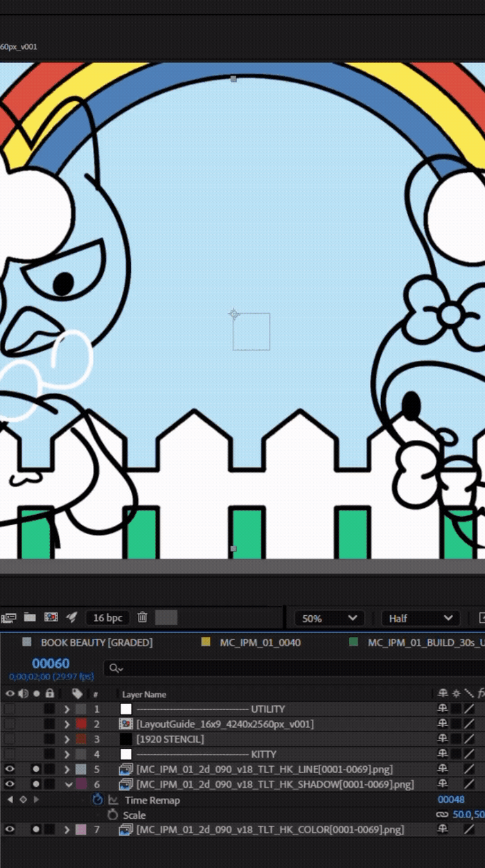Click the Scale property stopwatch icon
This screenshot has height=868, width=485.
(x=112, y=815)
